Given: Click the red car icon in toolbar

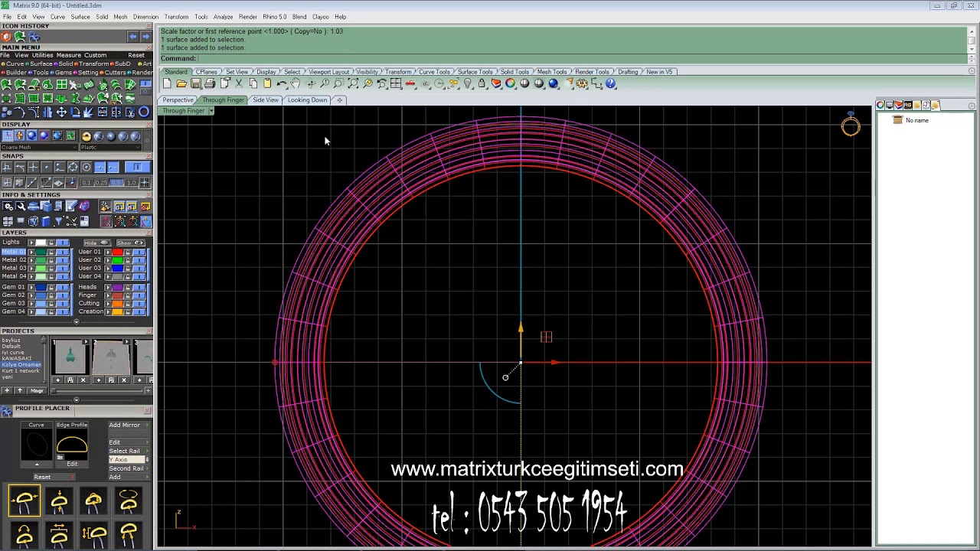Looking at the screenshot, I should pos(410,83).
